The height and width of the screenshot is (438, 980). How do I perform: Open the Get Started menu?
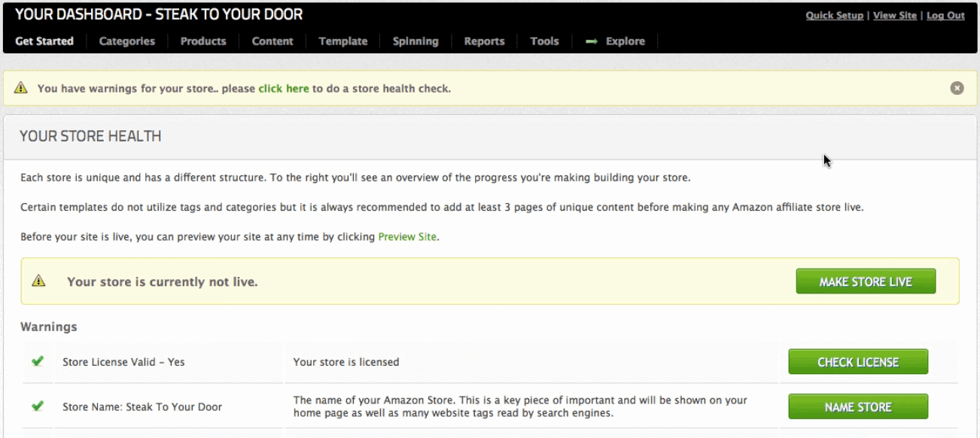tap(44, 41)
